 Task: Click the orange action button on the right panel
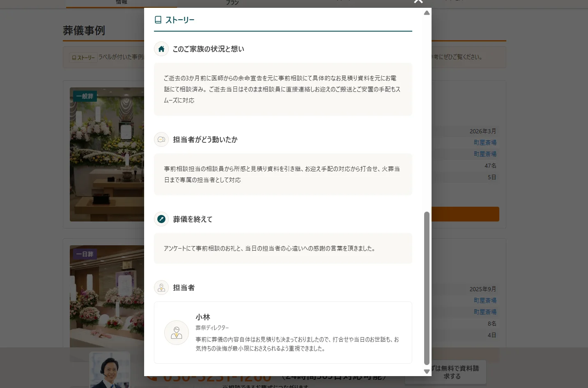(x=464, y=214)
